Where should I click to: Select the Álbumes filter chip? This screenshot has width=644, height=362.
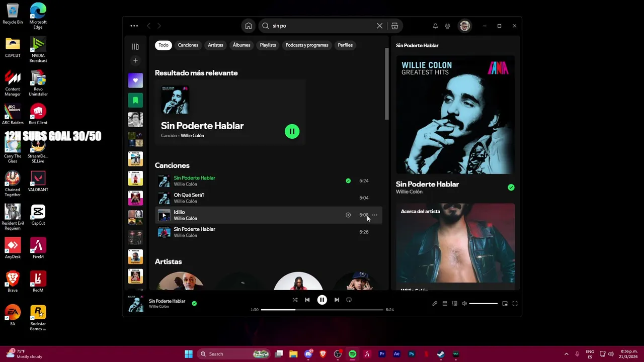[242, 45]
